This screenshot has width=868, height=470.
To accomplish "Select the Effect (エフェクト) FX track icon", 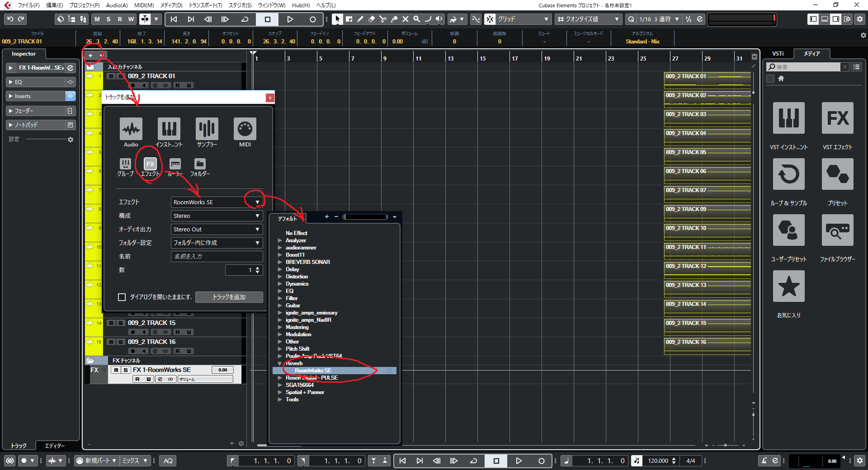I will pyautogui.click(x=150, y=163).
